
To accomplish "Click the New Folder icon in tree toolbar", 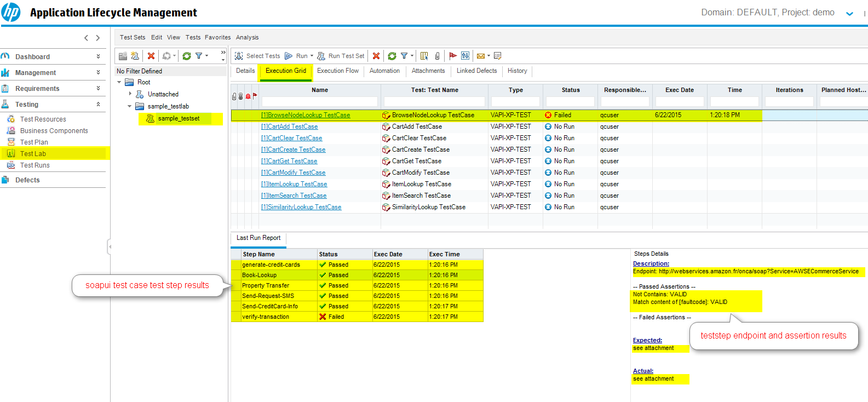I will (x=123, y=56).
